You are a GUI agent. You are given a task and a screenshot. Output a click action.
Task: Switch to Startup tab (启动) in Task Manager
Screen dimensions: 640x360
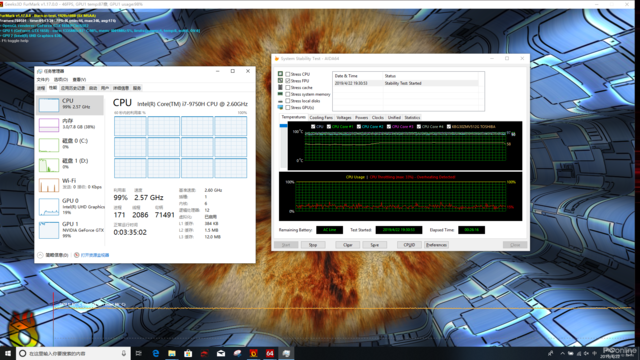pyautogui.click(x=93, y=88)
